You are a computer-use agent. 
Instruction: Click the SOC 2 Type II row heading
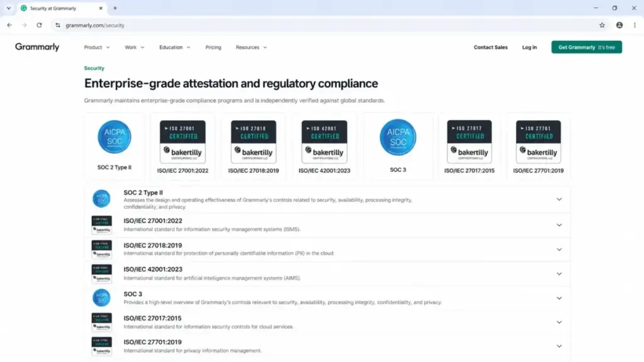[x=143, y=192]
